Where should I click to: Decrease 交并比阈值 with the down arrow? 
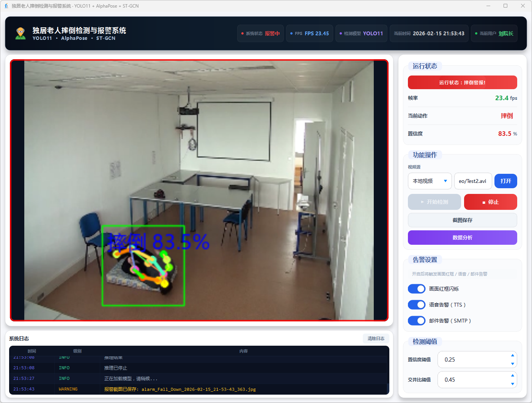[x=512, y=384]
